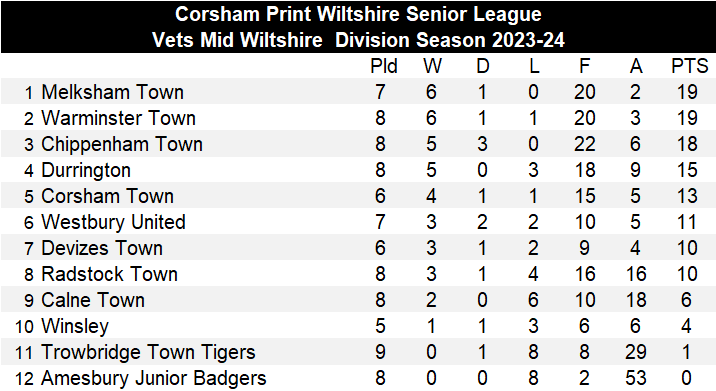Image resolution: width=716 pixels, height=391 pixels.
Task: Click the Melksham Town team name
Action: tap(112, 92)
